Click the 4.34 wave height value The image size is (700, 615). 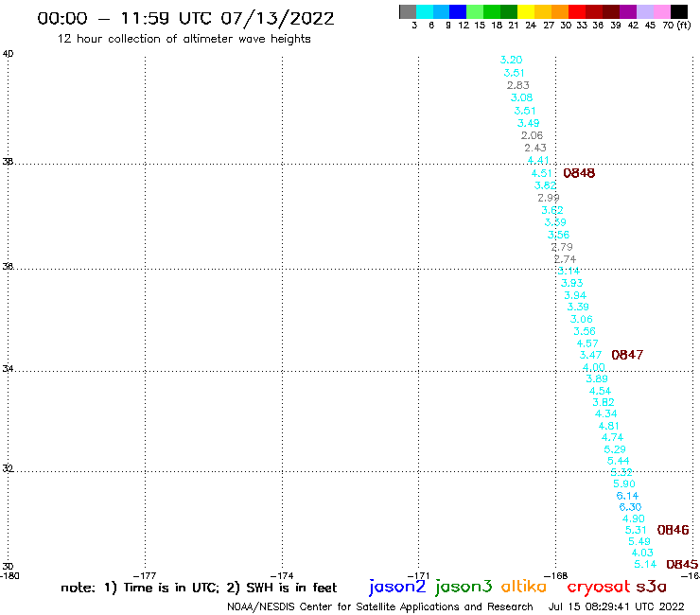tap(605, 414)
